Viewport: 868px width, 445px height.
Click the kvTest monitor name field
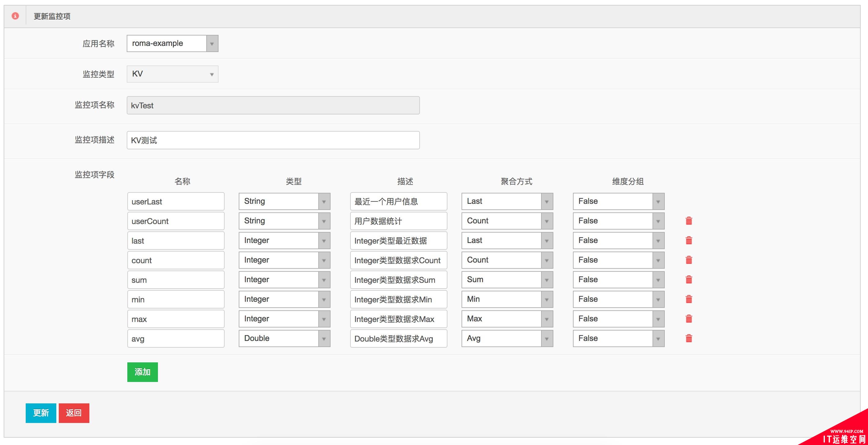(x=273, y=106)
